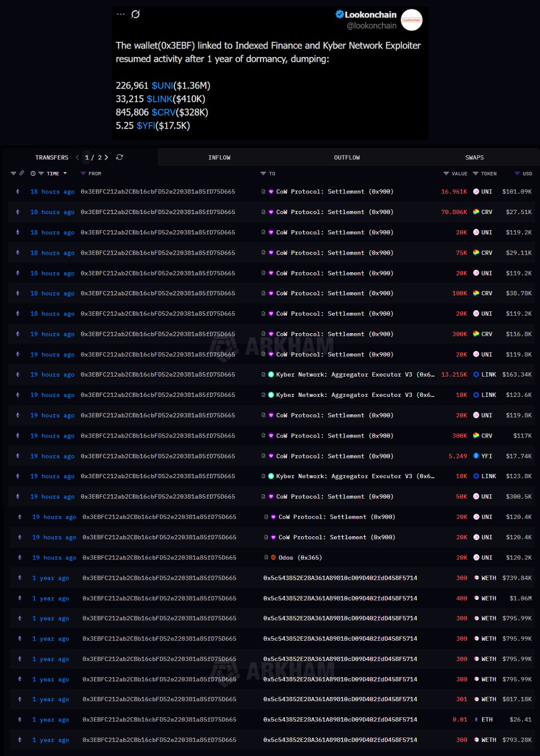
Task: Open the TIME sort dropdown arrow
Action: point(65,173)
